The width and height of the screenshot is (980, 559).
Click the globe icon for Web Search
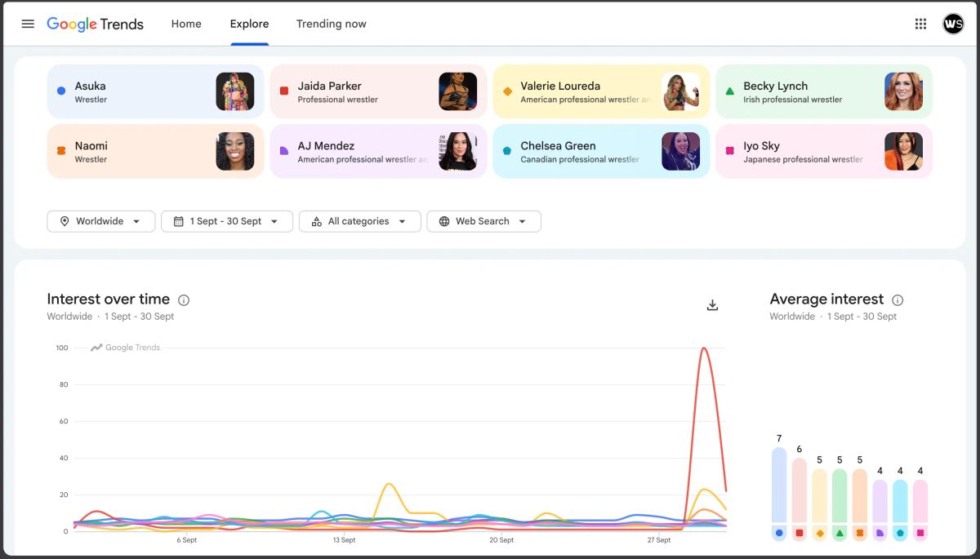coord(444,221)
